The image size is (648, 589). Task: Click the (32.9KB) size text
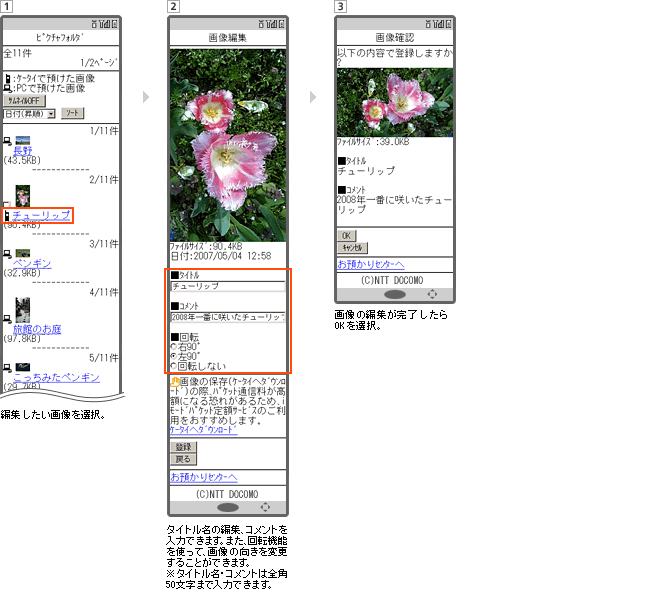(22, 273)
